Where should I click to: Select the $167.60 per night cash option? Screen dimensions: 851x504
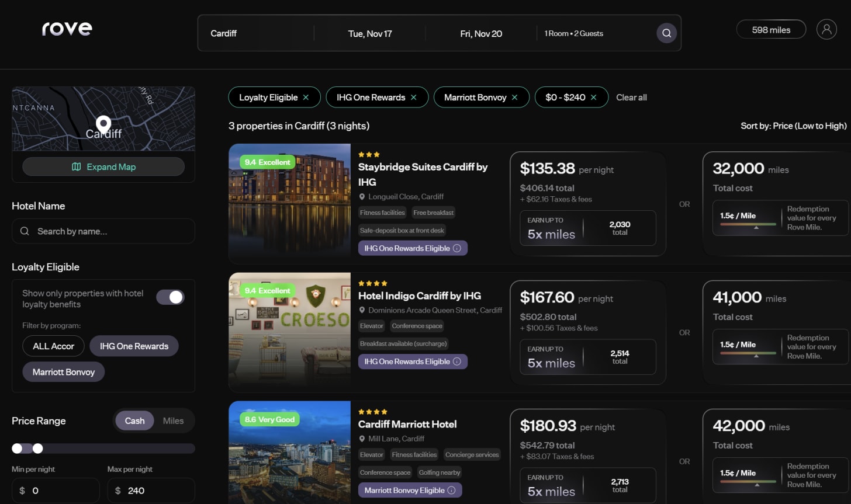point(588,332)
